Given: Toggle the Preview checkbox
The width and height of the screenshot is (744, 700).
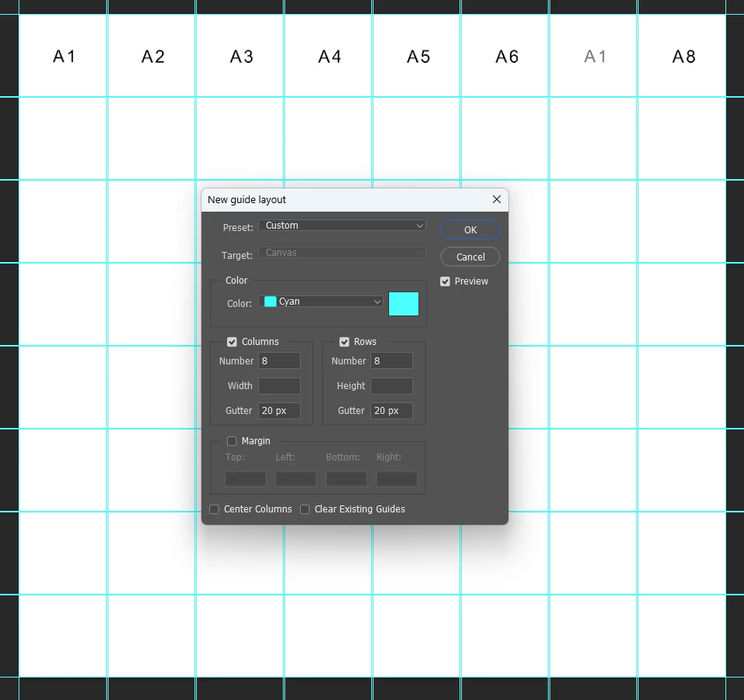Looking at the screenshot, I should pyautogui.click(x=445, y=281).
